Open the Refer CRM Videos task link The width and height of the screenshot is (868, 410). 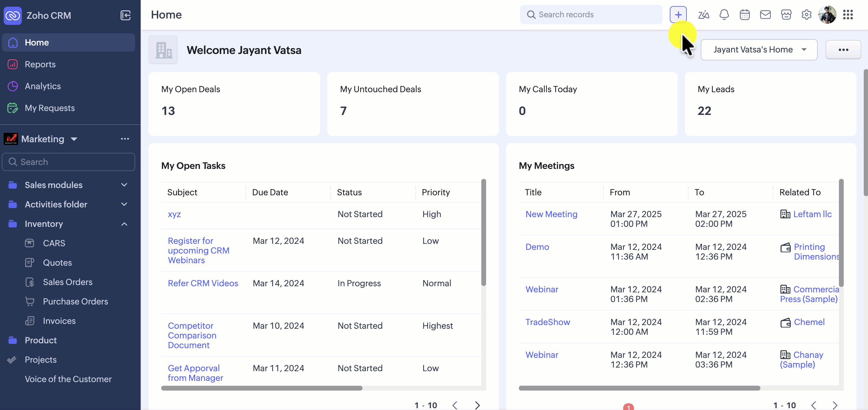[203, 283]
